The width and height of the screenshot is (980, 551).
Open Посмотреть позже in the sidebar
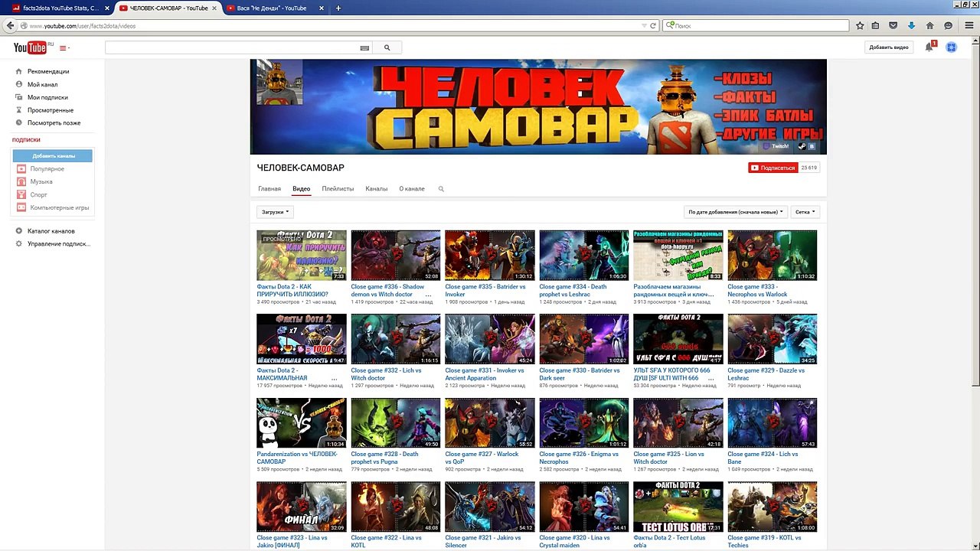[54, 122]
